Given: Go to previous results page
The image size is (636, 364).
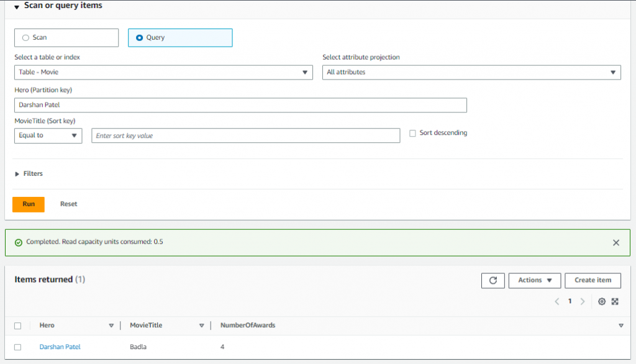Looking at the screenshot, I should tap(557, 301).
